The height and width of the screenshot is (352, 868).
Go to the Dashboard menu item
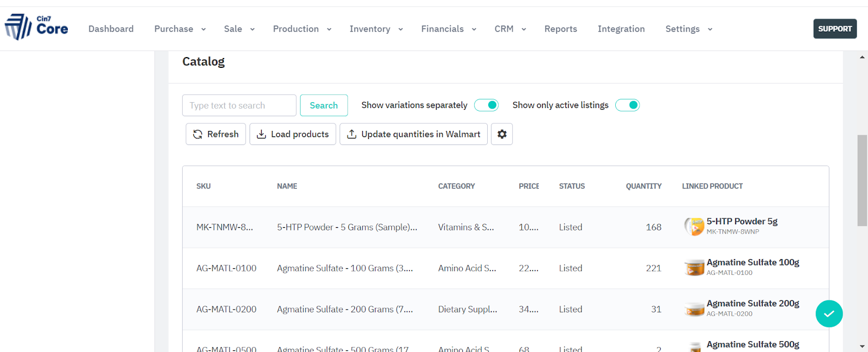(111, 29)
